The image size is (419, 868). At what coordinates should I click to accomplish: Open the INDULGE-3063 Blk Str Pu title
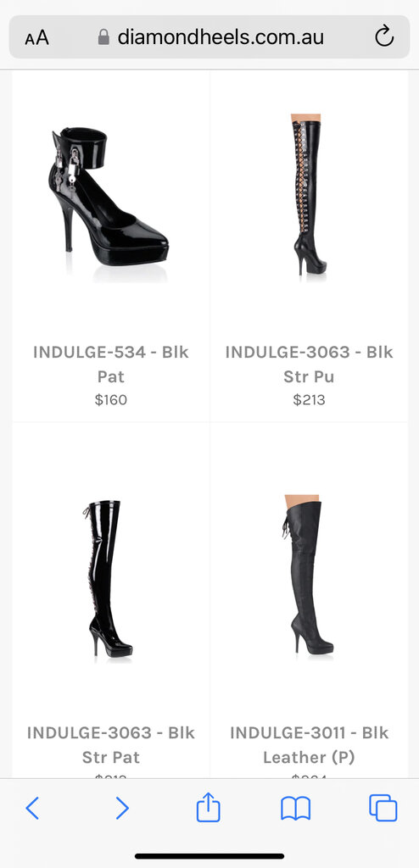309,364
